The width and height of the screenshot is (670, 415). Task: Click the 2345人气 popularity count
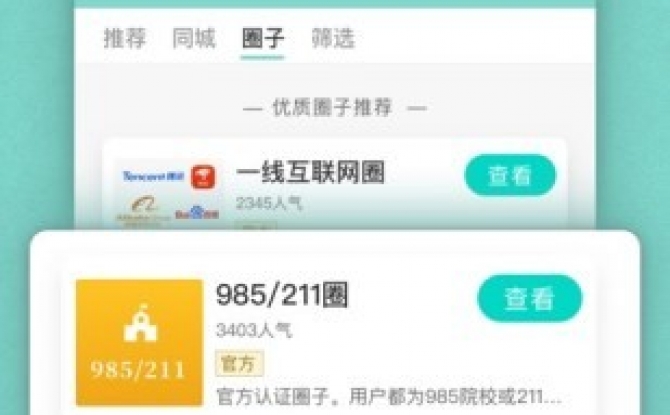click(269, 203)
